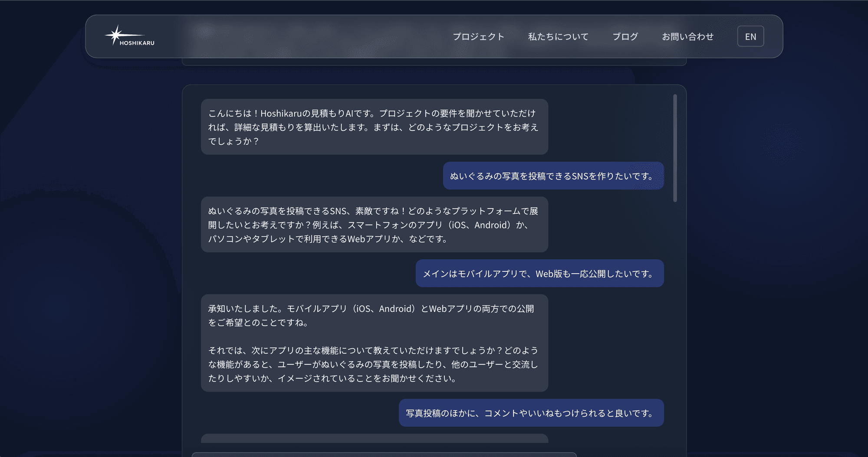Viewport: 868px width, 457px height.
Task: Open the プロジェクト navigation link
Action: click(x=478, y=37)
